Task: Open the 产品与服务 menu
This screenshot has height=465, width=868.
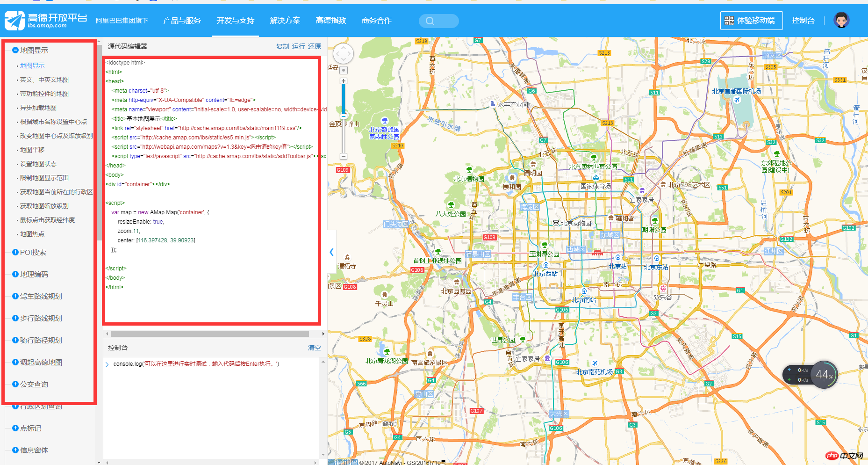Action: click(x=182, y=21)
